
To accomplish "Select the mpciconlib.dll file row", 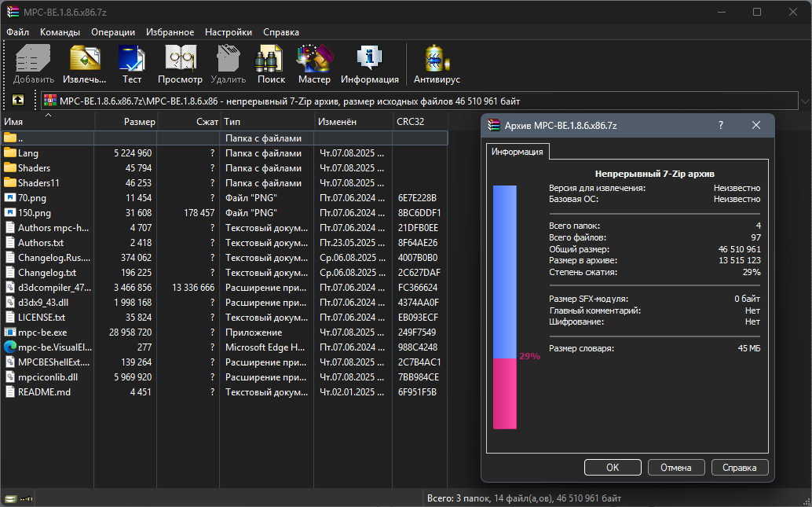I will click(224, 377).
